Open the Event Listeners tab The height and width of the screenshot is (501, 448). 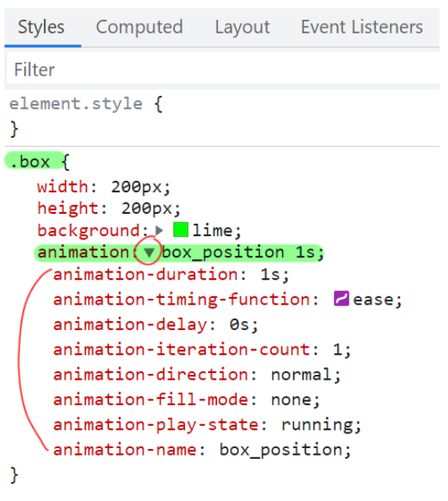pyautogui.click(x=362, y=27)
